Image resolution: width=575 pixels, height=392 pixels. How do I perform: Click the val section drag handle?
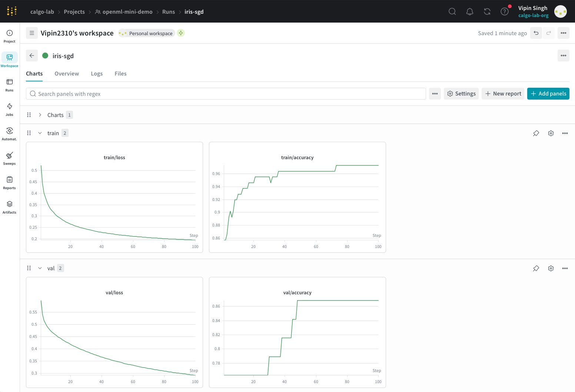coord(29,268)
